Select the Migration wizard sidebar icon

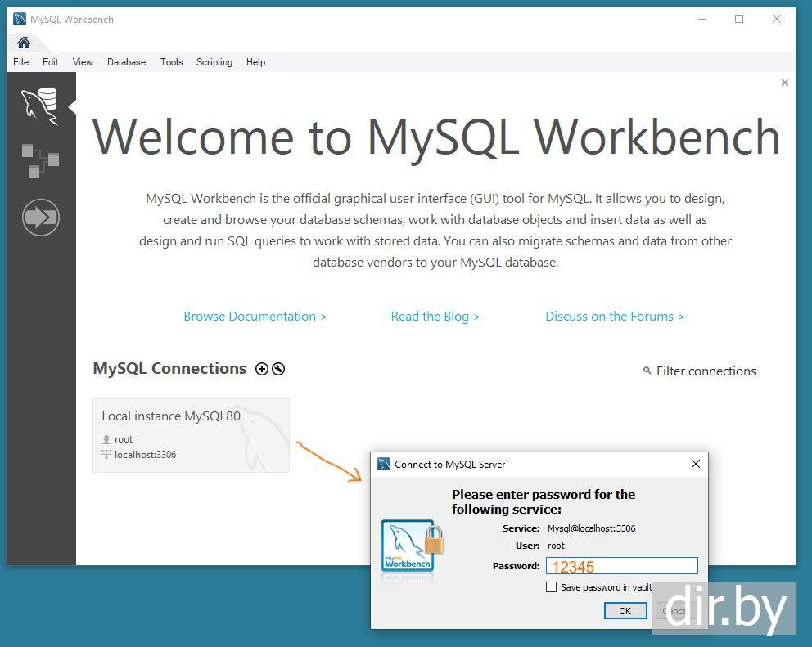pyautogui.click(x=41, y=218)
